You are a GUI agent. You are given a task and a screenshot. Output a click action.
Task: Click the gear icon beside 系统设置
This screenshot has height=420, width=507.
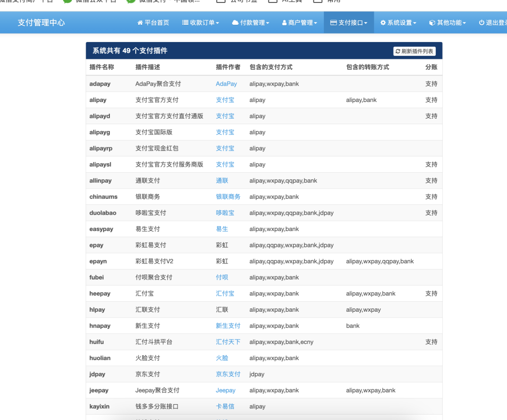pos(383,23)
